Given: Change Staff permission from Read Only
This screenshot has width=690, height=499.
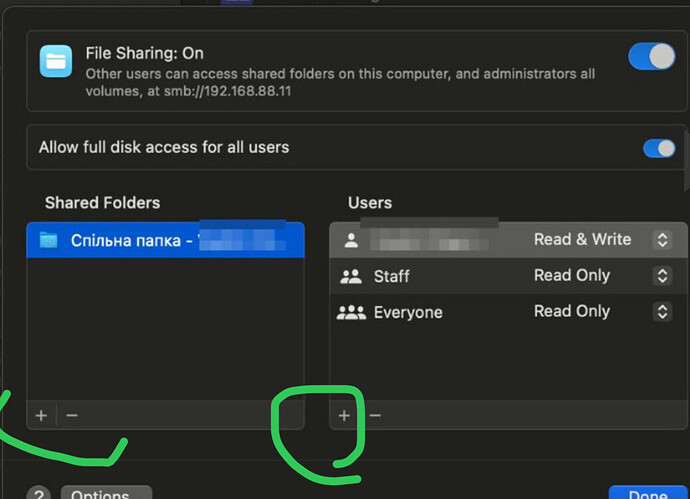Looking at the screenshot, I should point(661,276).
